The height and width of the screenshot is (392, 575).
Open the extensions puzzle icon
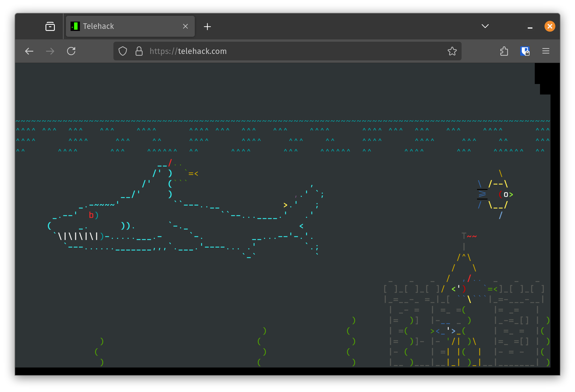point(504,51)
